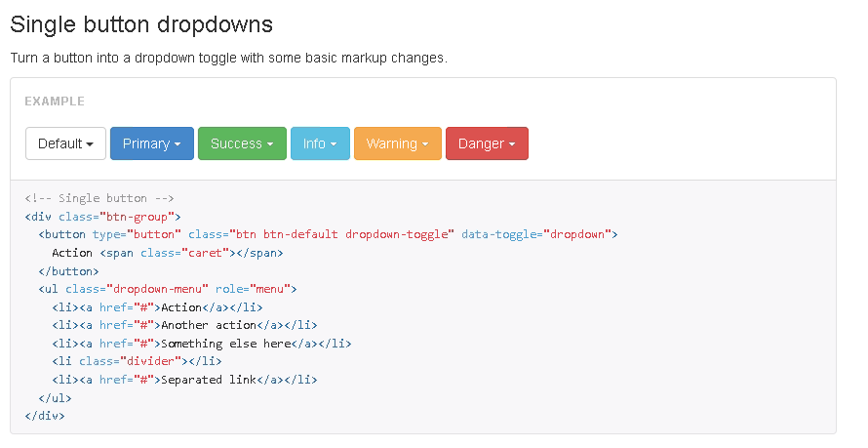
Task: Click the caret arrow on Warning button
Action: (425, 144)
